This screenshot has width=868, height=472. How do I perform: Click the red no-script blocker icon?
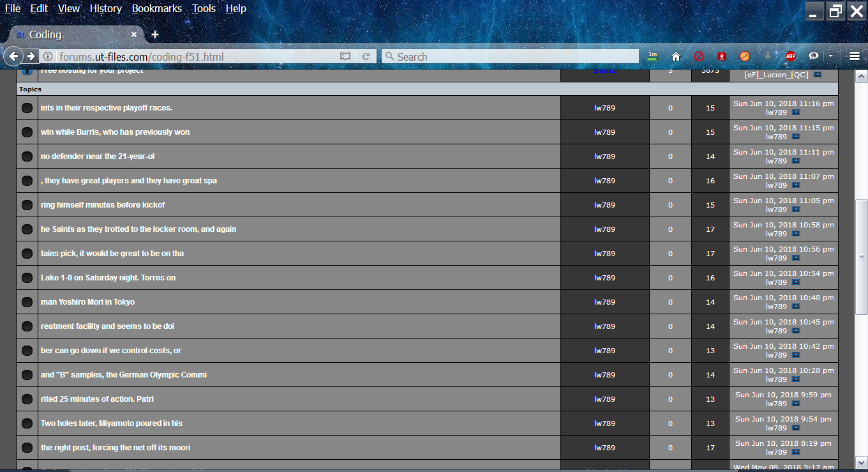[x=699, y=56]
